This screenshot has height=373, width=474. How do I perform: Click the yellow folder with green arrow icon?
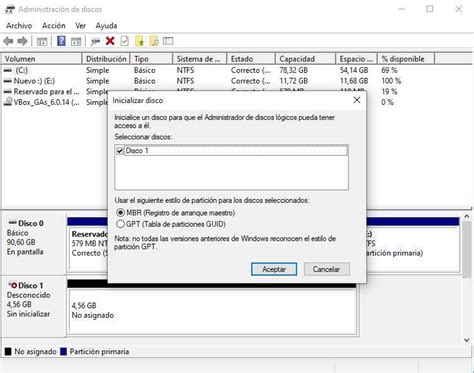coord(139,41)
